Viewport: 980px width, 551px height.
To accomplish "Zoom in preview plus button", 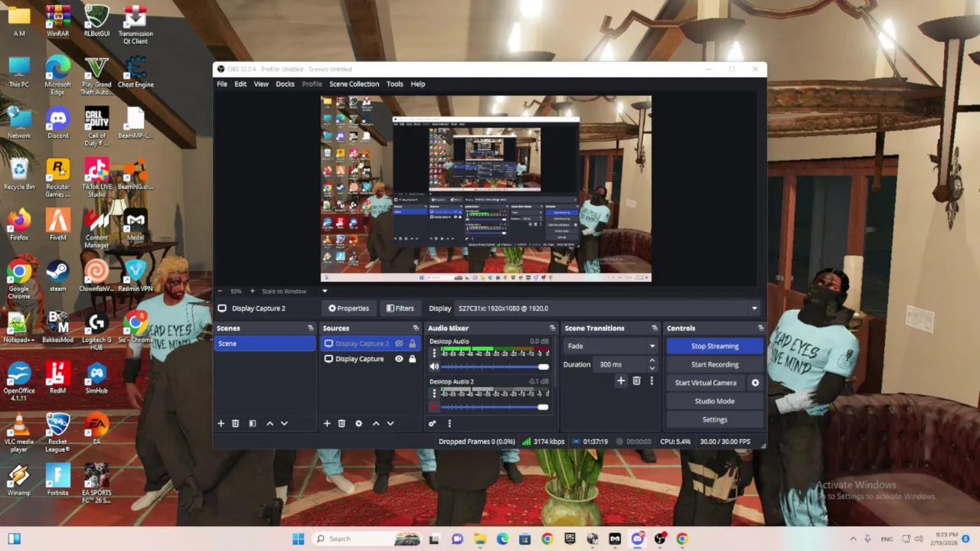I will pyautogui.click(x=251, y=291).
